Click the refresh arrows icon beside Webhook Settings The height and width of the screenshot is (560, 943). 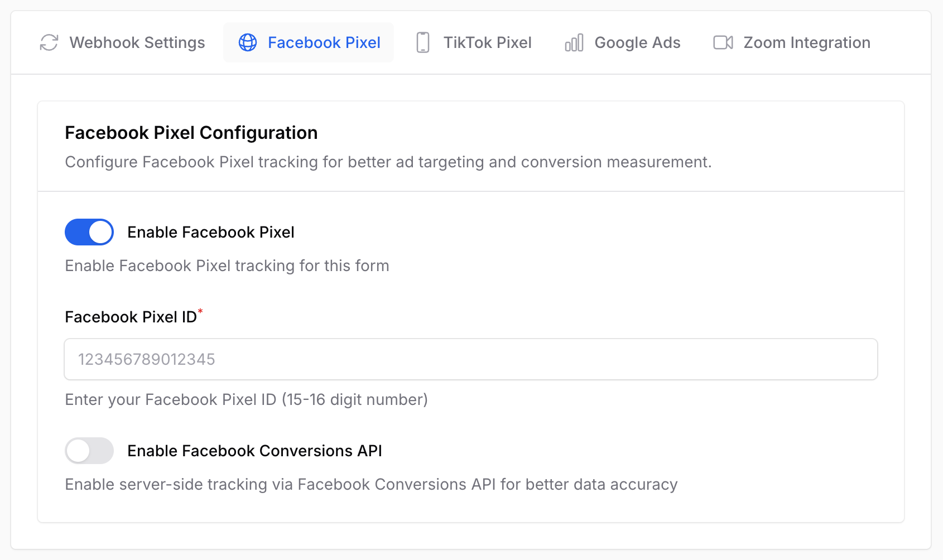point(49,42)
